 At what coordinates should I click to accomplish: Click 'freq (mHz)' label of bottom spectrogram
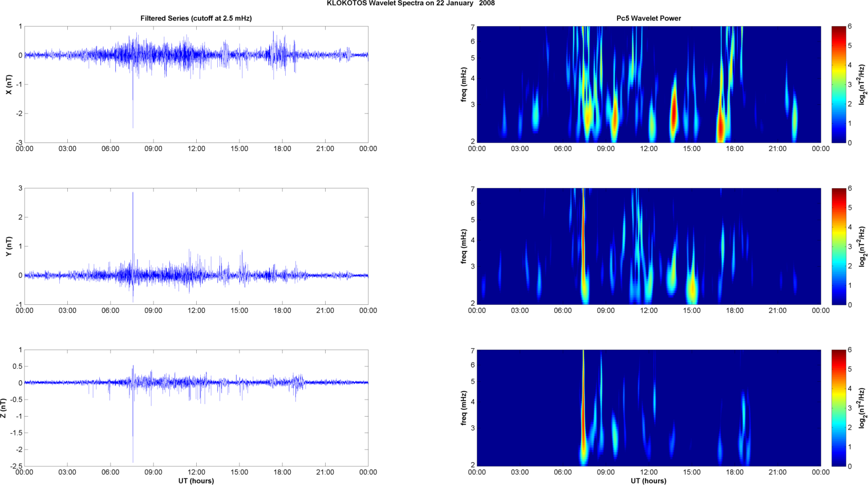(464, 408)
